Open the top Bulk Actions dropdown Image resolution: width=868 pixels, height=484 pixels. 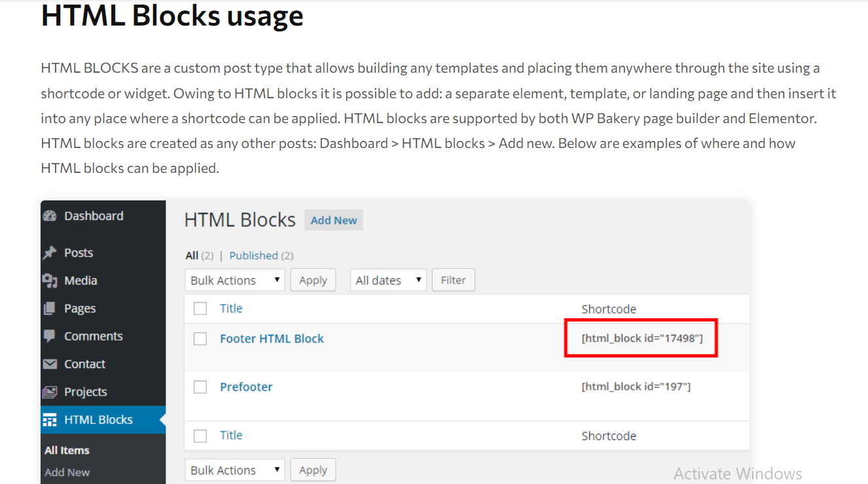coord(234,280)
